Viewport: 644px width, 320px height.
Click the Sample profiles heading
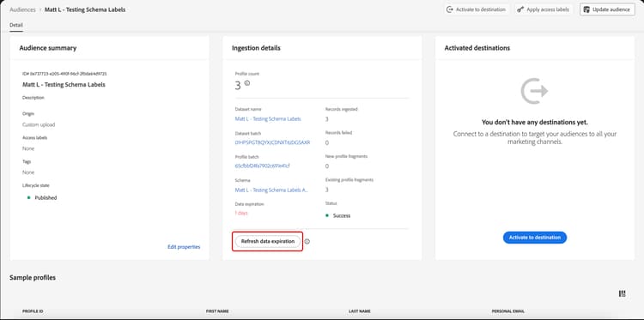(x=33, y=278)
